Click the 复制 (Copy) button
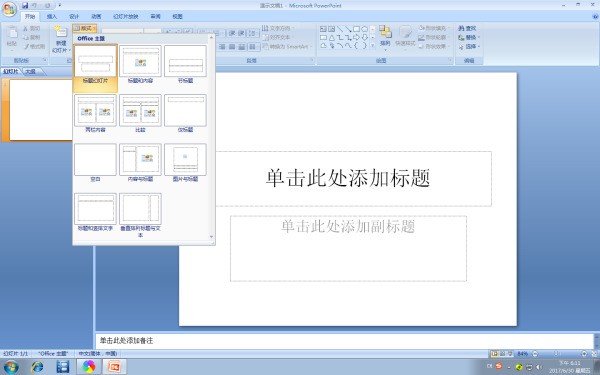Screen dimensions: 600x375 pos(32,37)
